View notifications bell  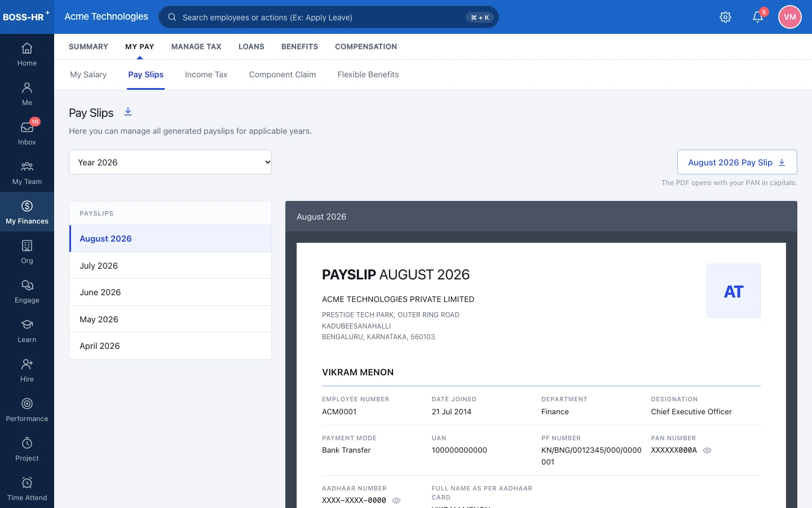click(x=758, y=17)
